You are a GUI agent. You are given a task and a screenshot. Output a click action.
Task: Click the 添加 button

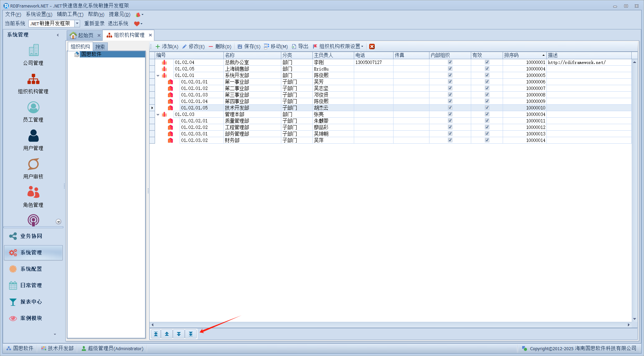[167, 47]
